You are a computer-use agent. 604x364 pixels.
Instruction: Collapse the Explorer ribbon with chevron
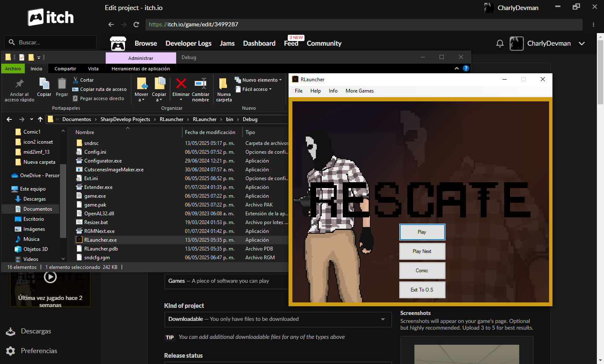(457, 68)
